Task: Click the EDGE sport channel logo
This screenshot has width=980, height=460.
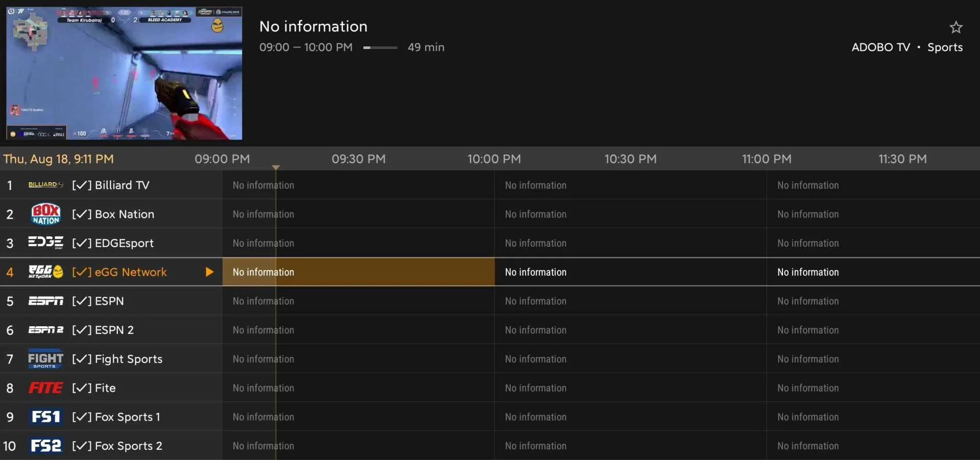Action: click(46, 243)
